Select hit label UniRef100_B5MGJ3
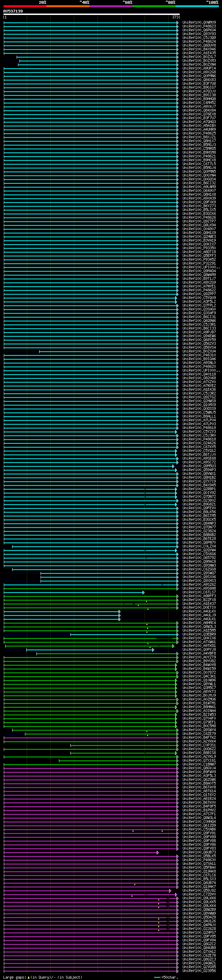222x980 pixels. (x=199, y=145)
